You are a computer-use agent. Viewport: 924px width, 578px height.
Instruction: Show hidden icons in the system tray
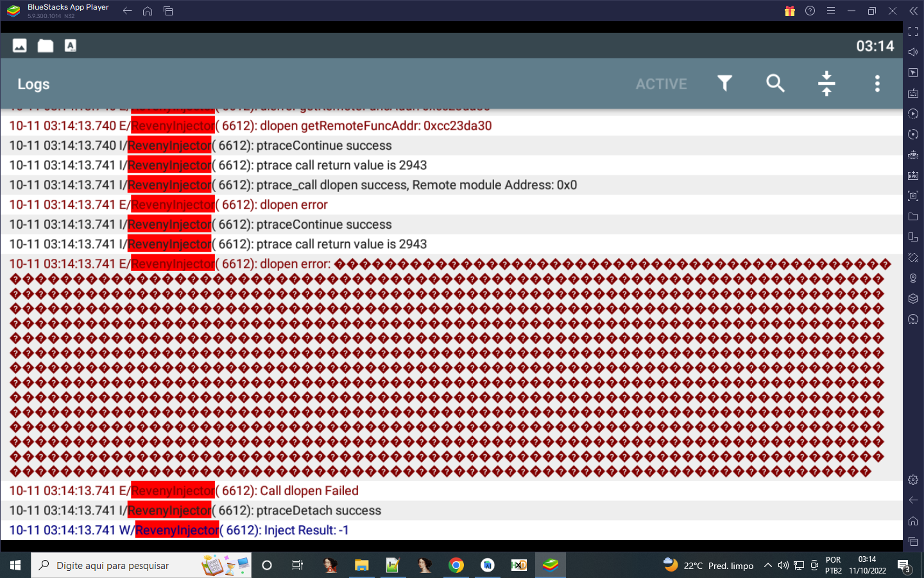[x=767, y=565]
